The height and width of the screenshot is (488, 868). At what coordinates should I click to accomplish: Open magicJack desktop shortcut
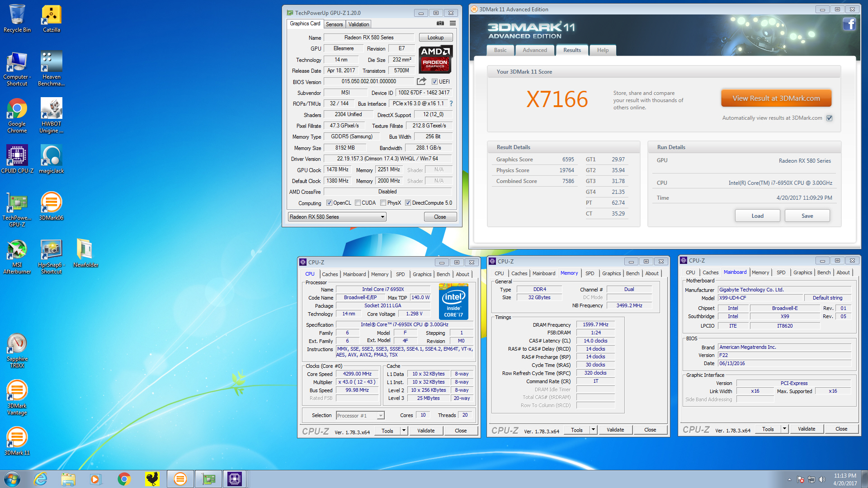52,159
